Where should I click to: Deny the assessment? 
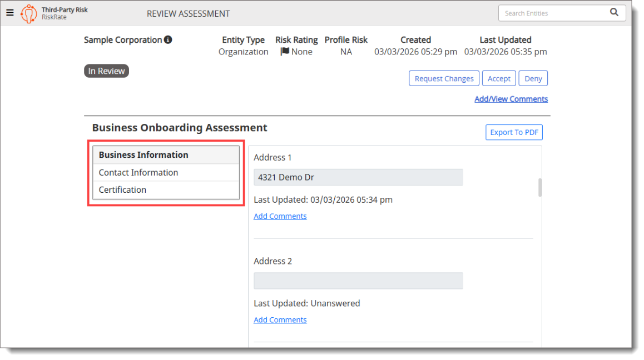[533, 78]
